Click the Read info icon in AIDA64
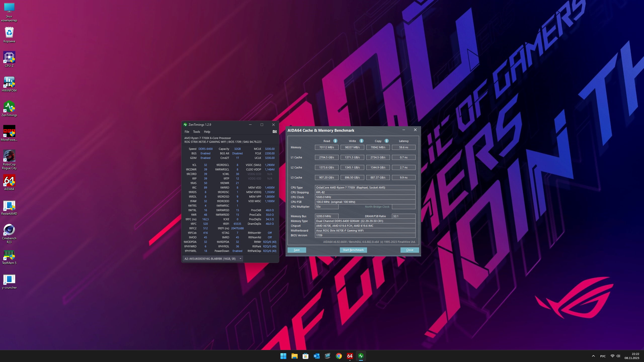This screenshot has height=362, width=644. pyautogui.click(x=335, y=141)
